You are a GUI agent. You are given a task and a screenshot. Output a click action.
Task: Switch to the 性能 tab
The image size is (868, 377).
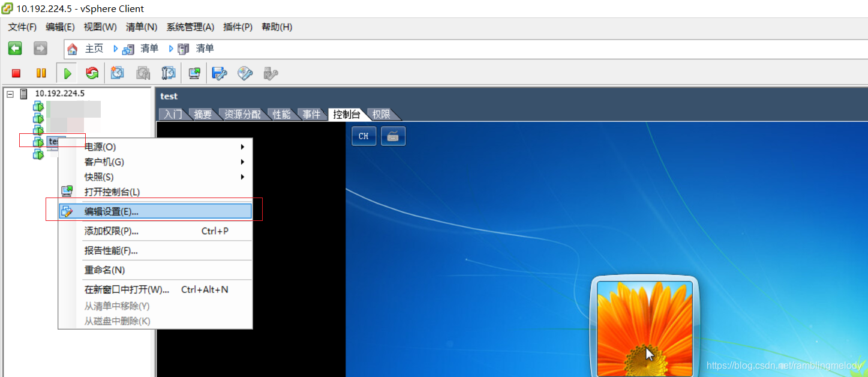281,115
